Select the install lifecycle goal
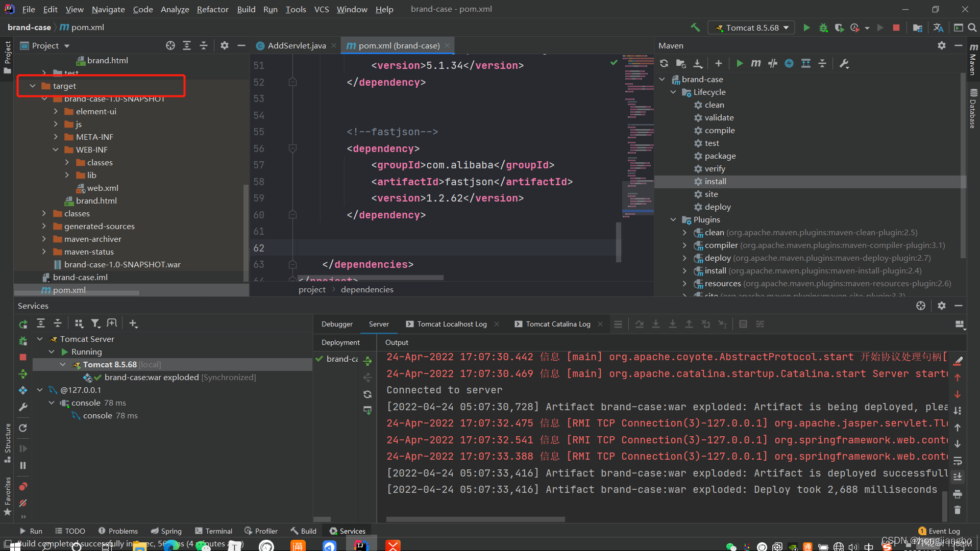This screenshot has width=980, height=551. 715,182
